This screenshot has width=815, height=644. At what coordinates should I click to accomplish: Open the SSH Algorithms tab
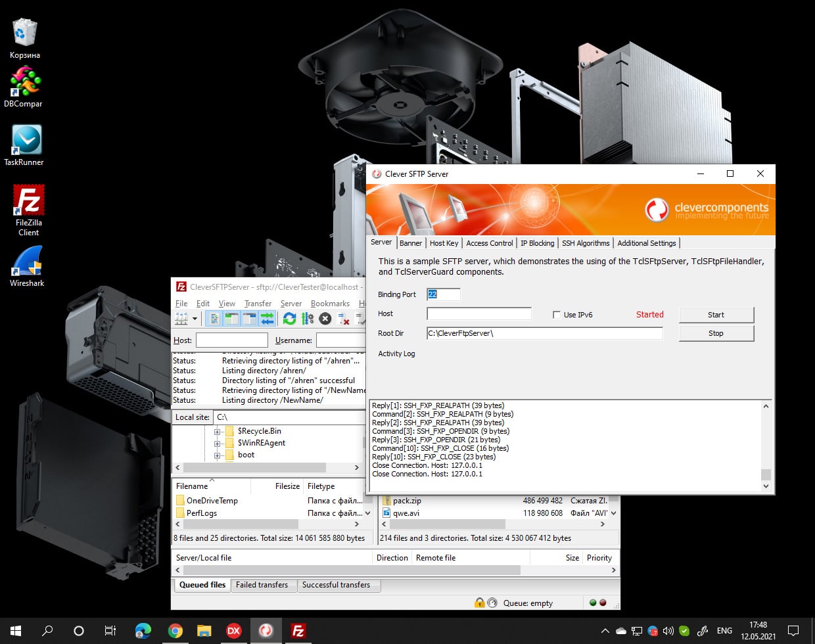(x=586, y=243)
